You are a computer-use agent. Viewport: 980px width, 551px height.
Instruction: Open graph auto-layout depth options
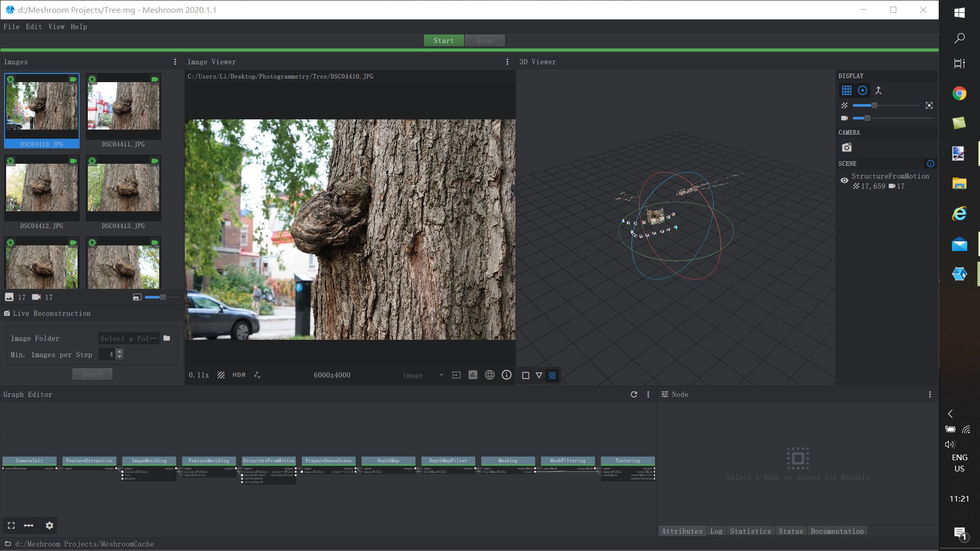click(29, 525)
